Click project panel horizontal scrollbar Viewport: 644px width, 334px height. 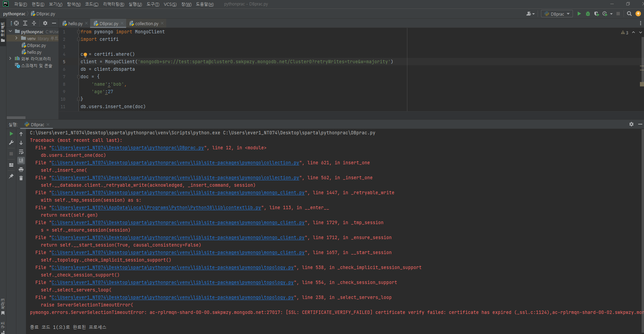(x=16, y=118)
